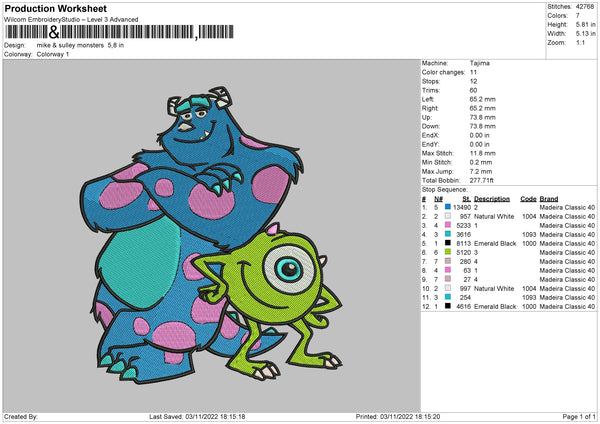600x424 pixels.
Task: Click the 'Right:' measurement label
Action: [x=429, y=108]
